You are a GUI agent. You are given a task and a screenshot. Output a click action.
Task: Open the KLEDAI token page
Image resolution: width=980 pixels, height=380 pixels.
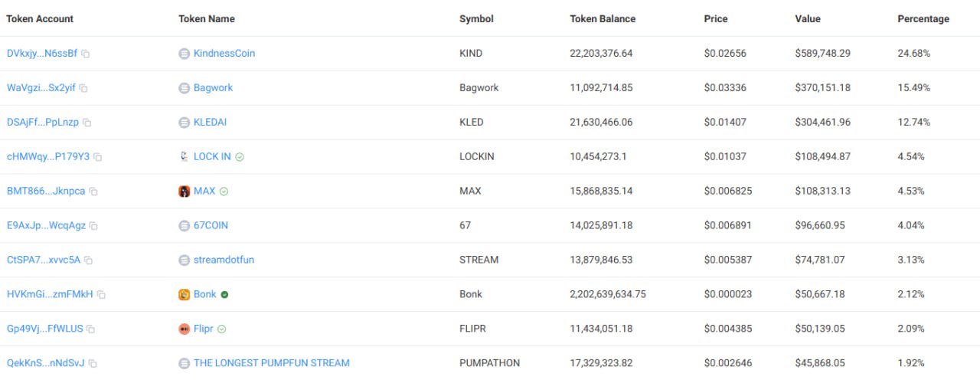pos(210,123)
